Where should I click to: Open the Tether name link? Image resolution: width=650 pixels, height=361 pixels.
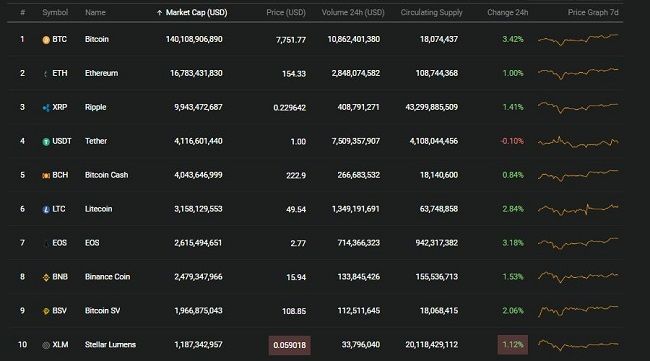pyautogui.click(x=96, y=141)
